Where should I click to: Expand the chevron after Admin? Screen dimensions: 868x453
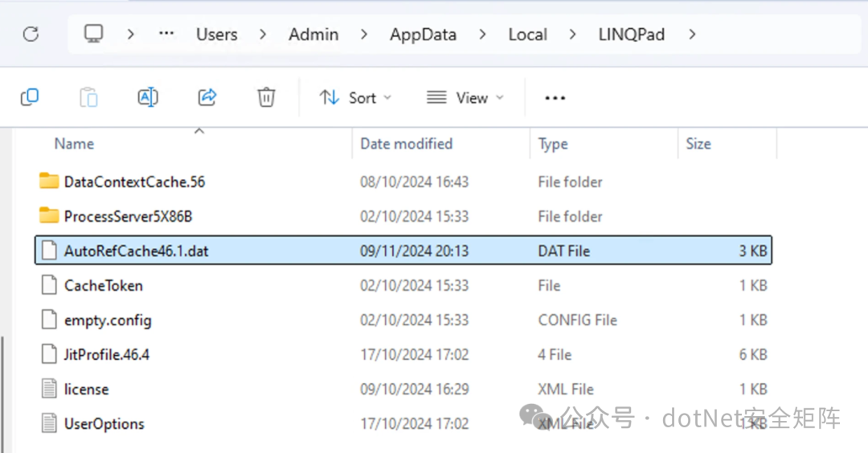pos(364,35)
